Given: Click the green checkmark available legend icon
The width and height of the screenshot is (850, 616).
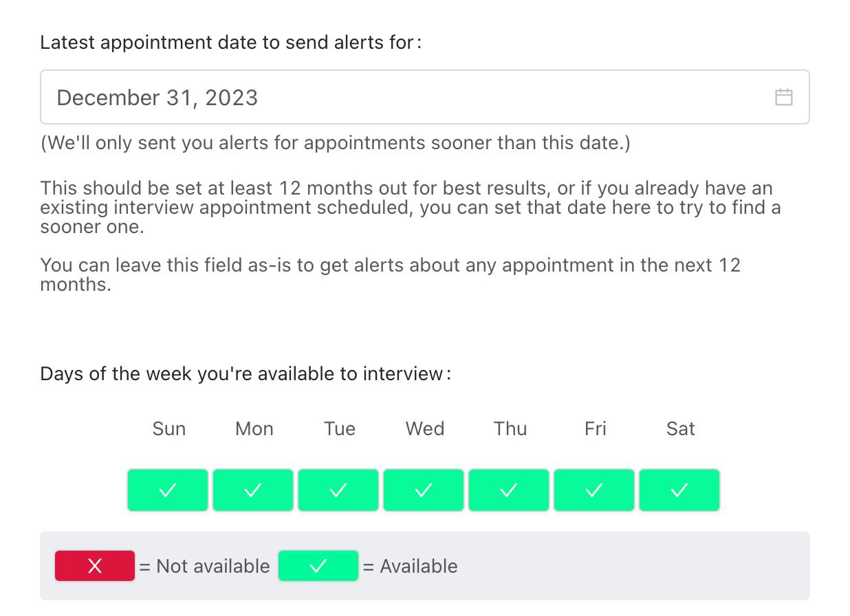Looking at the screenshot, I should (x=318, y=566).
